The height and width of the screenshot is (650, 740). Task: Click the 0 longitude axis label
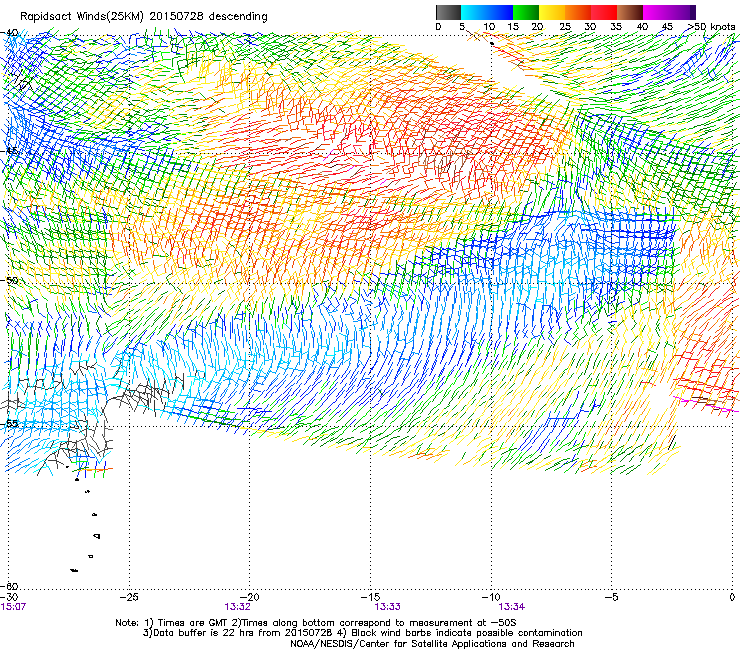(732, 597)
